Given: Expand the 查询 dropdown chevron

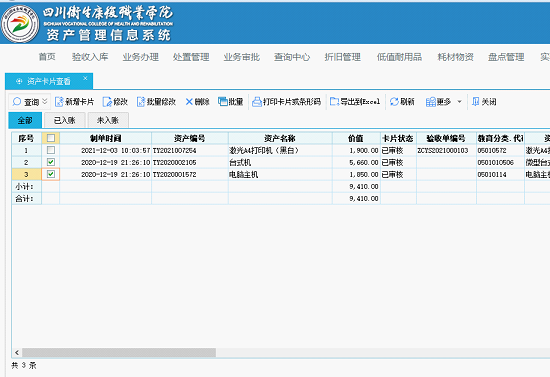Looking at the screenshot, I should point(45,101).
